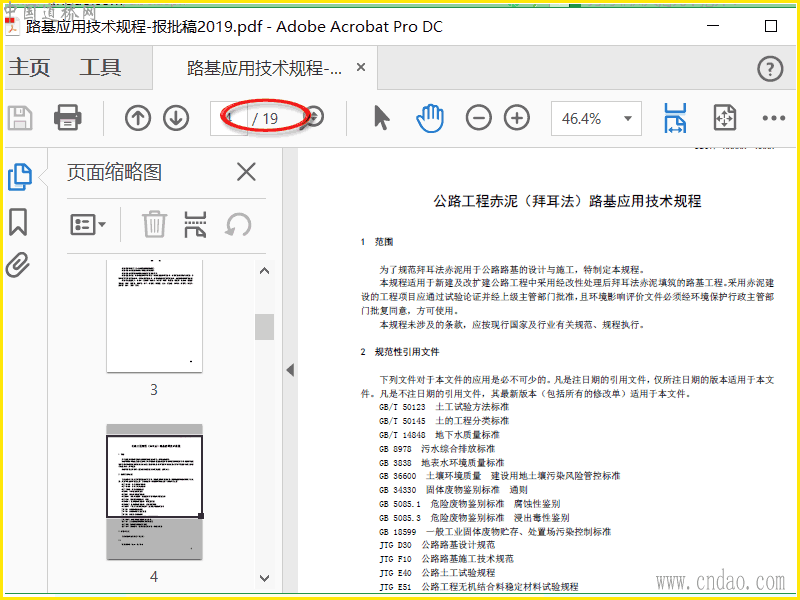Click the print pages icon in thumbnails panel
The width and height of the screenshot is (800, 600).
pos(195,224)
